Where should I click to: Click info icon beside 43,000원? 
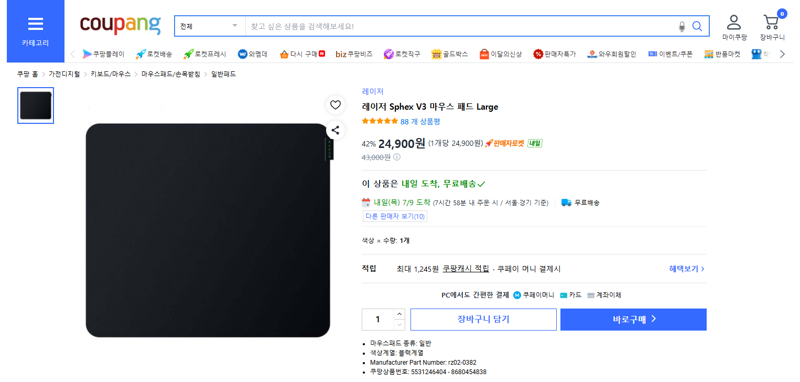[x=397, y=157]
